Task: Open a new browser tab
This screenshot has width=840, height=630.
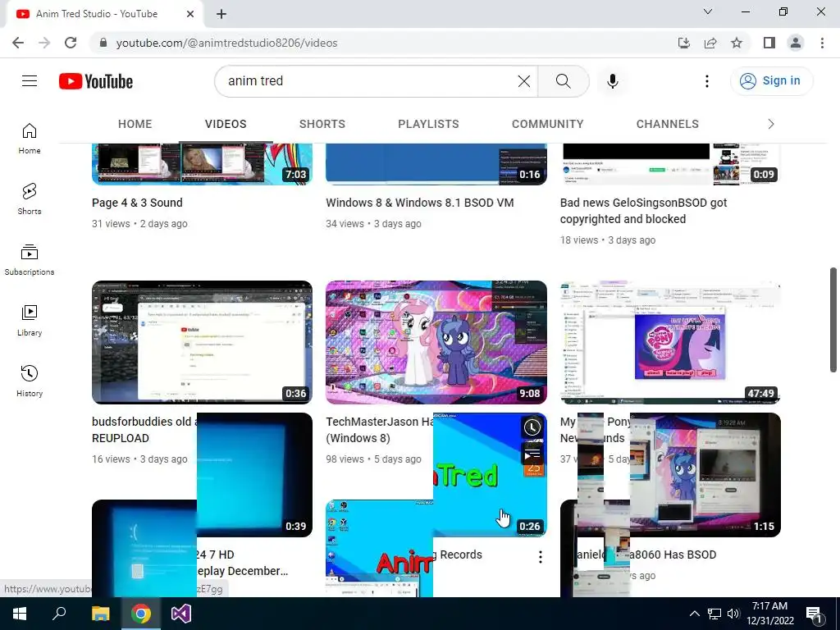Action: tap(221, 14)
